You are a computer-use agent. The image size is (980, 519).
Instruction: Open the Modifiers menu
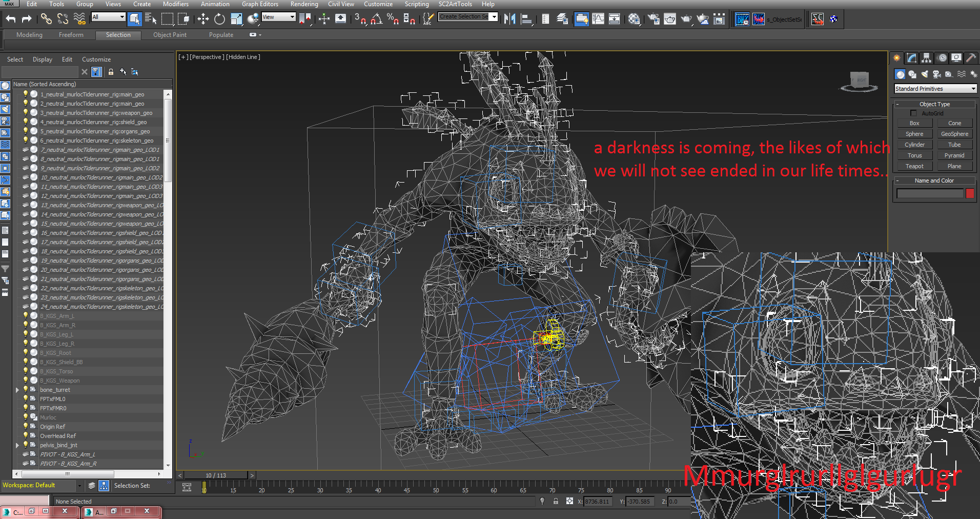(x=175, y=4)
